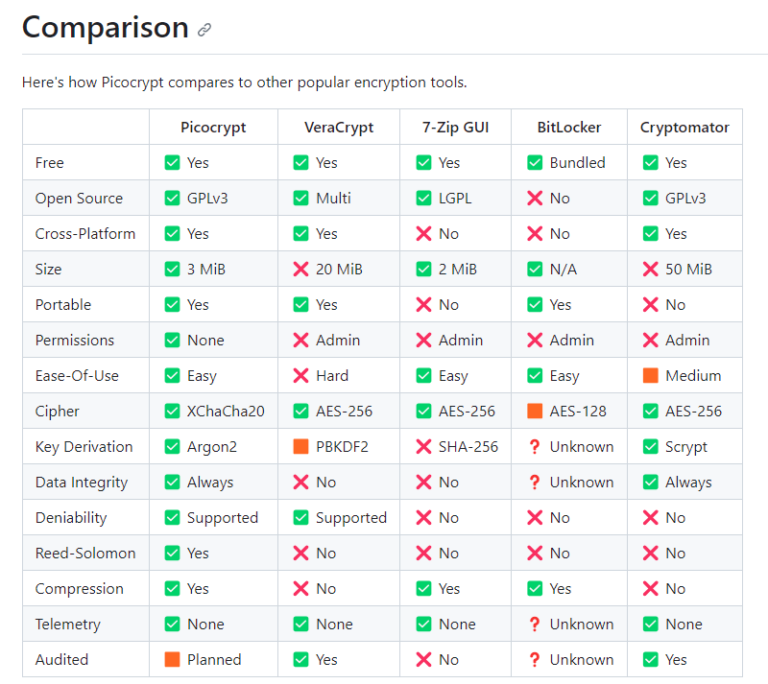
Task: Click the Picocrypt column header
Action: click(x=213, y=127)
